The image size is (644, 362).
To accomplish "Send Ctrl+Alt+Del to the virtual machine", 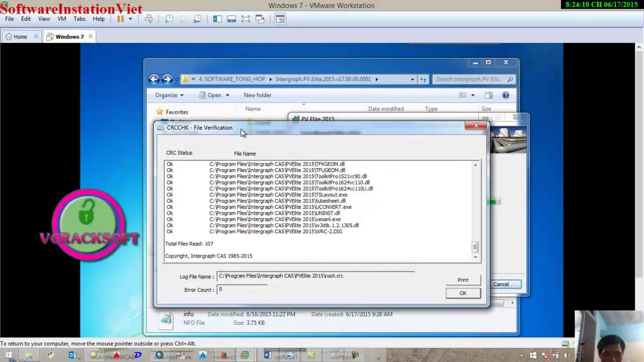I will 148,19.
